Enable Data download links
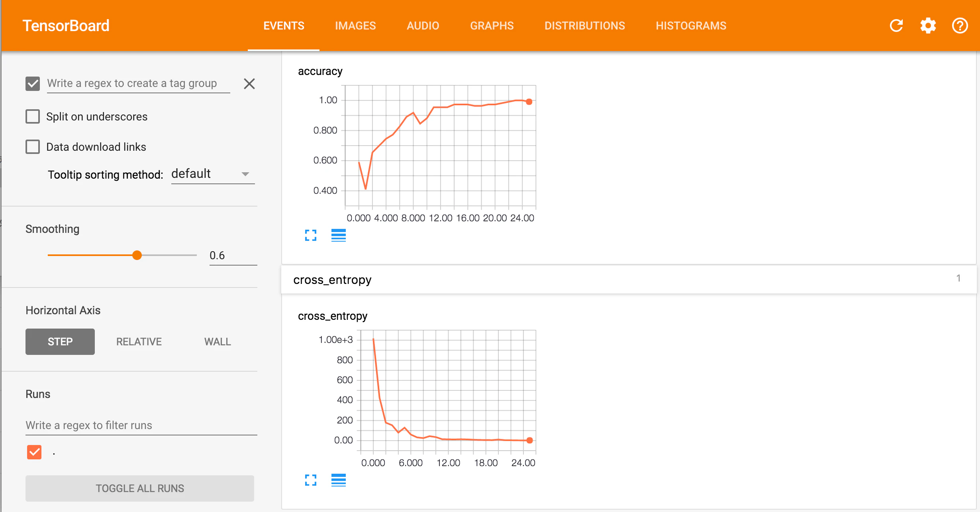Image resolution: width=980 pixels, height=512 pixels. pyautogui.click(x=33, y=147)
